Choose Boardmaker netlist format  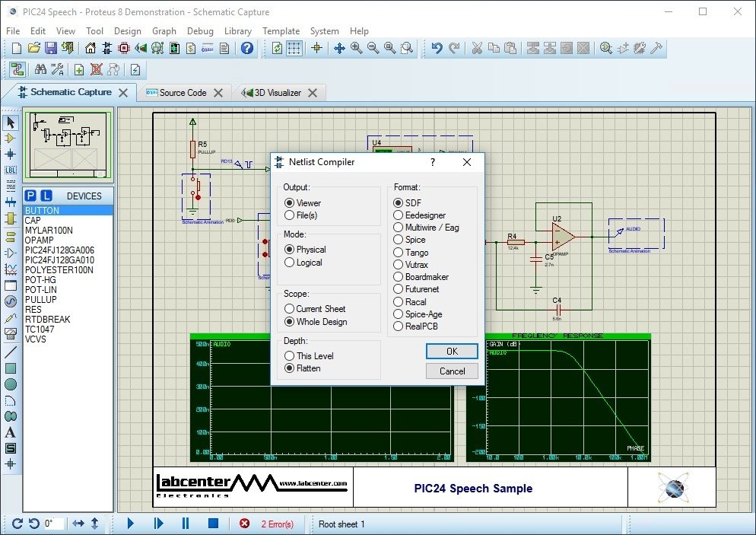399,277
